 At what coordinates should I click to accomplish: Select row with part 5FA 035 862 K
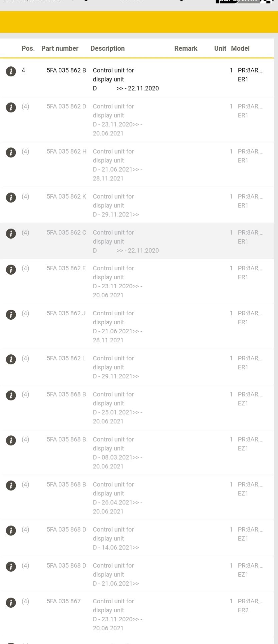137,205
